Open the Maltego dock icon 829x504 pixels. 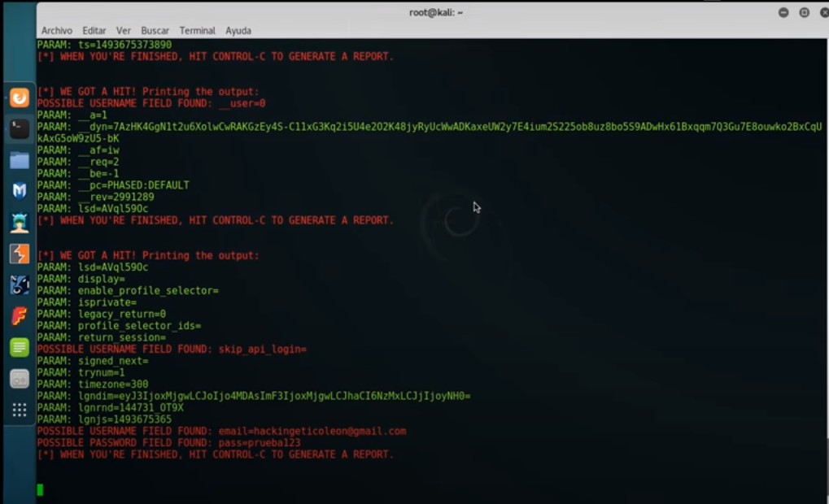pyautogui.click(x=20, y=285)
